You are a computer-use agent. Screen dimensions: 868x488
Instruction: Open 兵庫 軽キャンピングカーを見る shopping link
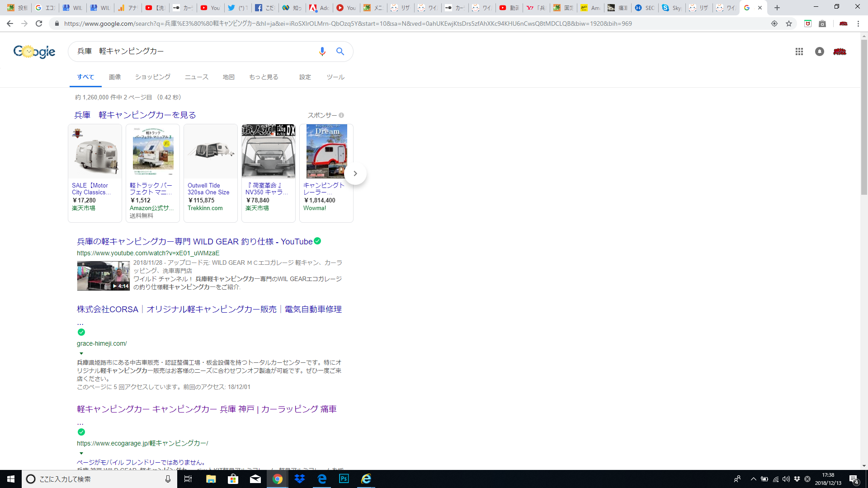coord(135,115)
